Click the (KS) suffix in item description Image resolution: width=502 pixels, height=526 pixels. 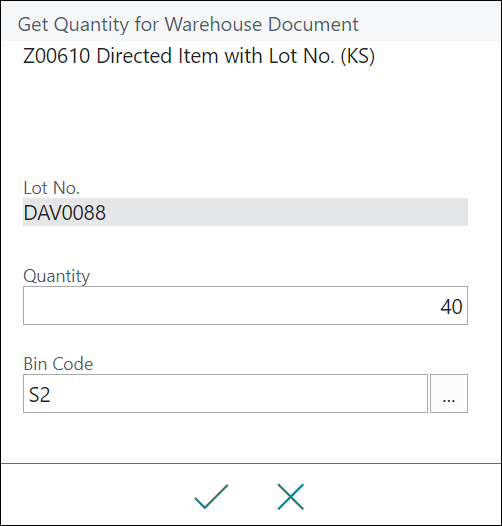(x=358, y=56)
